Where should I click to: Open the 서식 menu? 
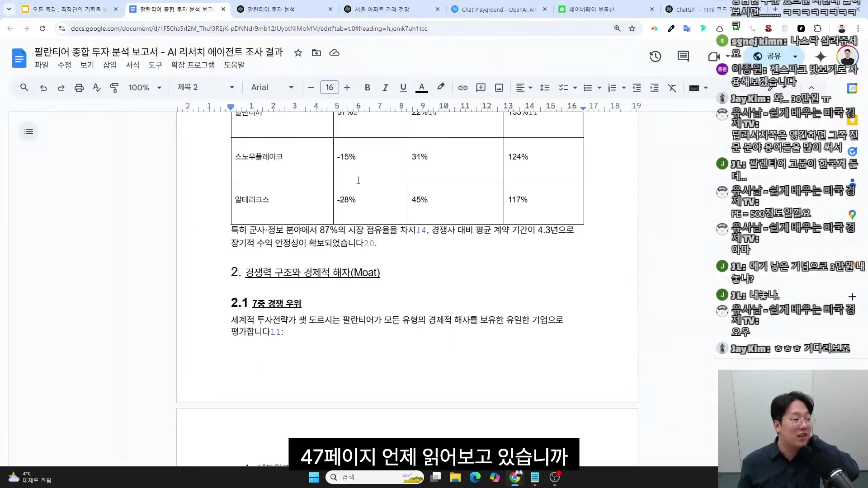tap(132, 65)
